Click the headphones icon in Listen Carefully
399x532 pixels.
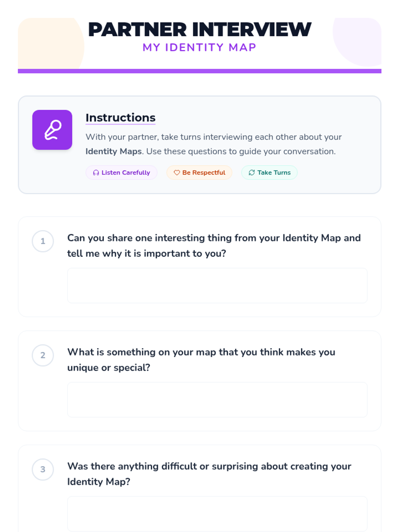click(96, 173)
